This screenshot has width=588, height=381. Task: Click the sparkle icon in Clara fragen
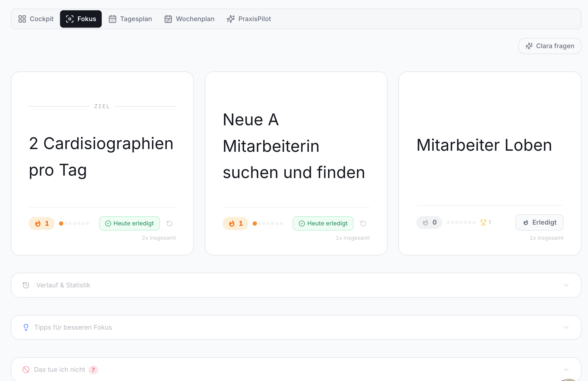(529, 46)
